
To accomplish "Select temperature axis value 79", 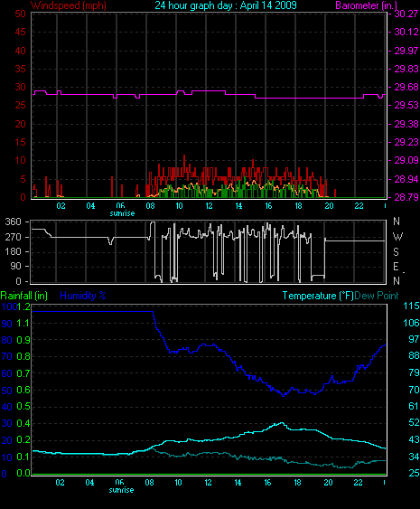I will coord(414,372).
